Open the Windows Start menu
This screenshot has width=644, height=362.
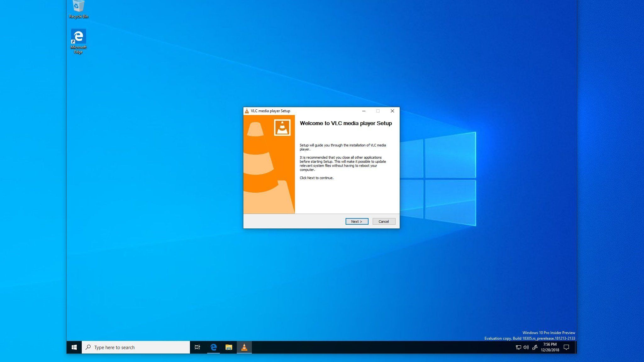(74, 347)
